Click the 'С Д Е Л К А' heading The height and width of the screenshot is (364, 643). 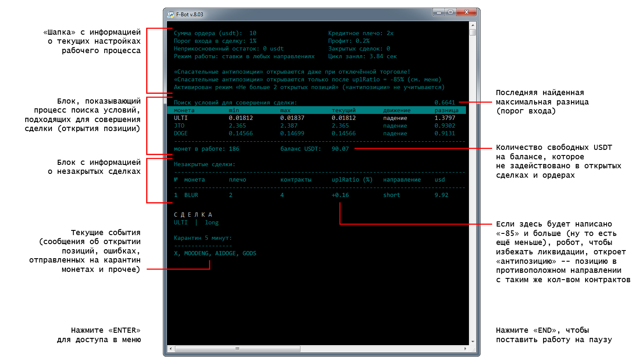point(193,215)
